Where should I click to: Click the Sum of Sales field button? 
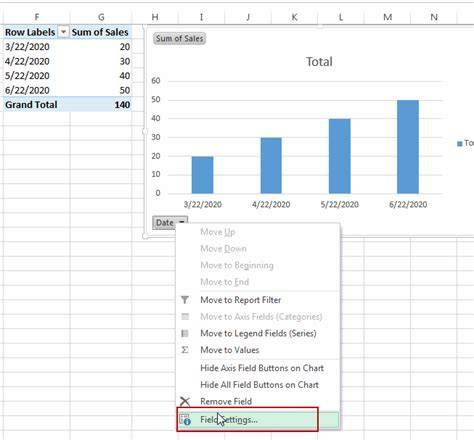click(179, 38)
